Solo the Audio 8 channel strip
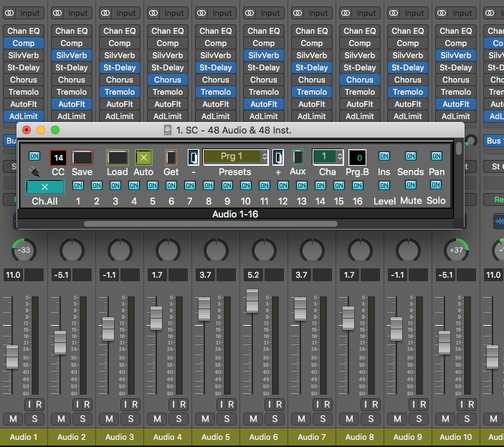 [x=371, y=419]
